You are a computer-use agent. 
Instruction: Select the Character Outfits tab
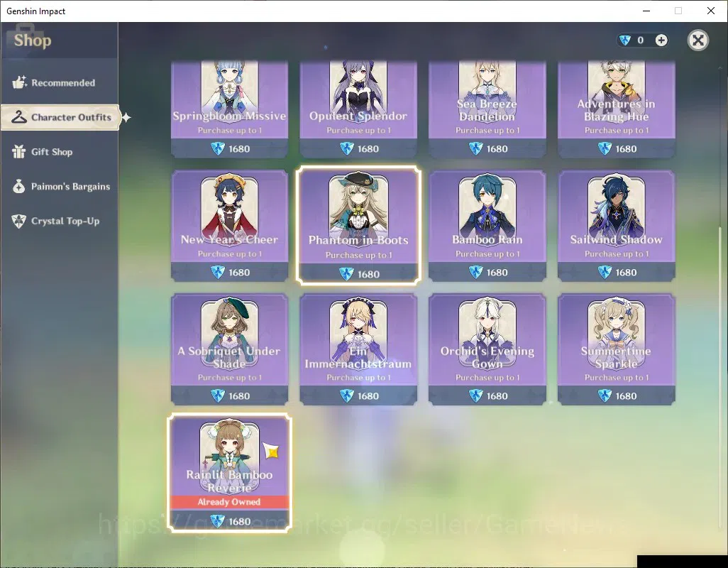tap(60, 117)
